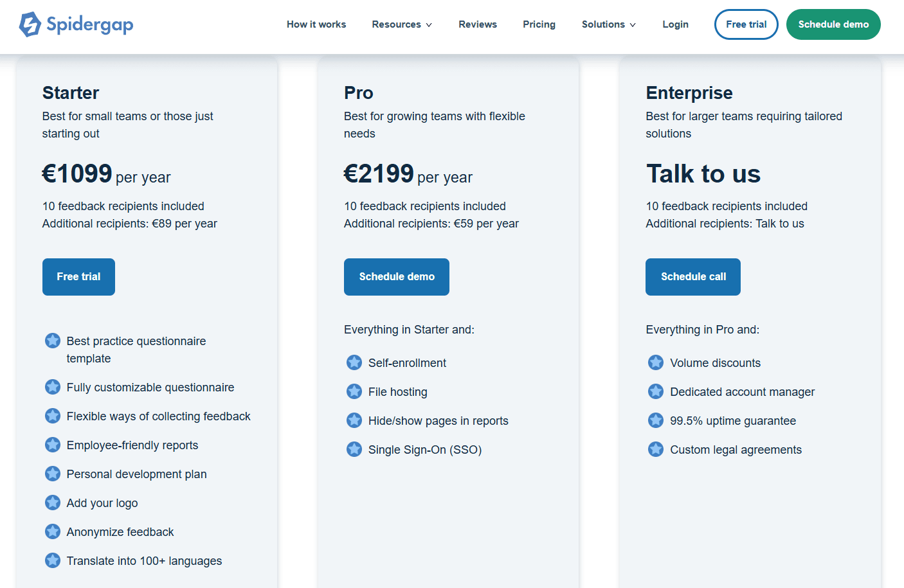This screenshot has height=588, width=904.
Task: Expand the Solutions dropdown menu
Action: click(609, 24)
